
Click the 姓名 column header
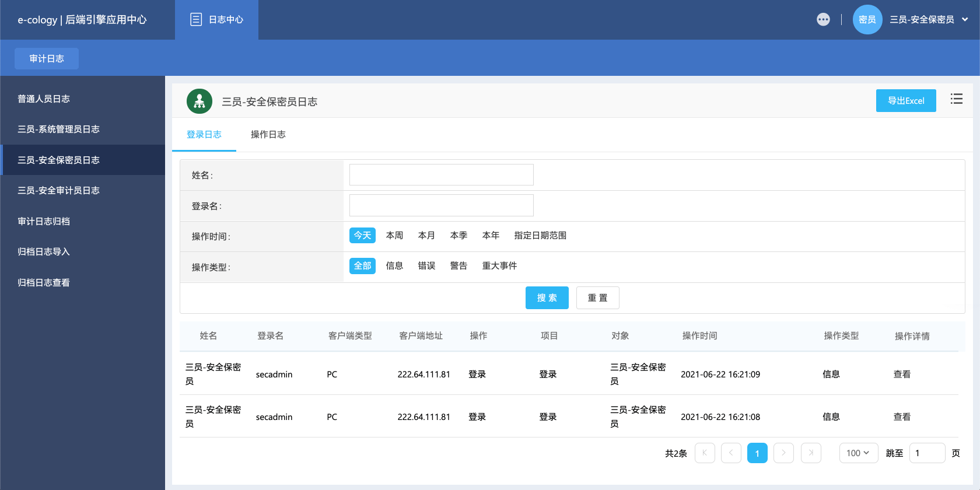click(208, 335)
